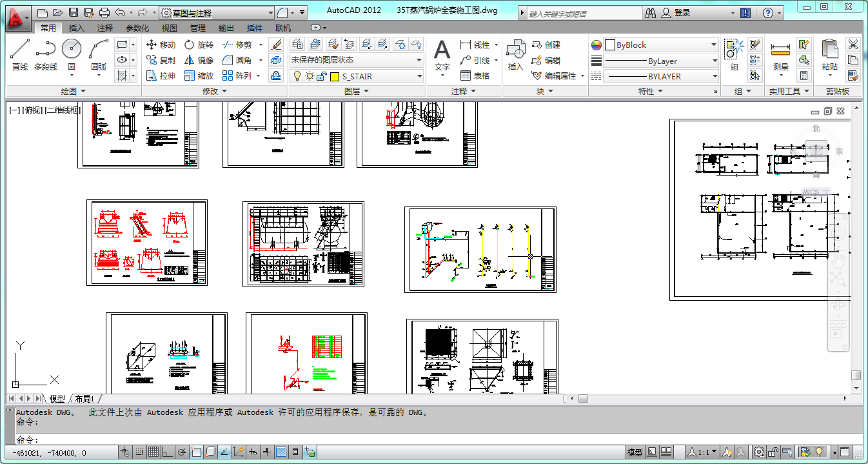Click the 插入 (Insert block) tool
868x464 pixels.
[515, 55]
